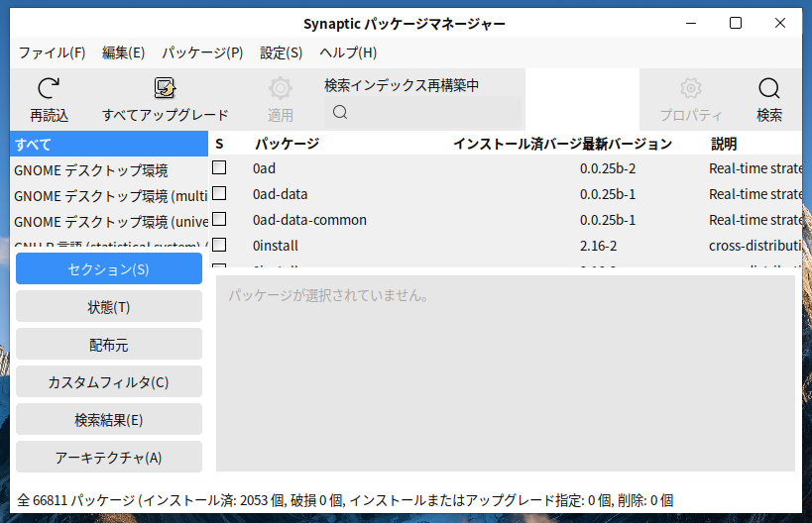Toggle status checkbox for 0ad package

219,167
